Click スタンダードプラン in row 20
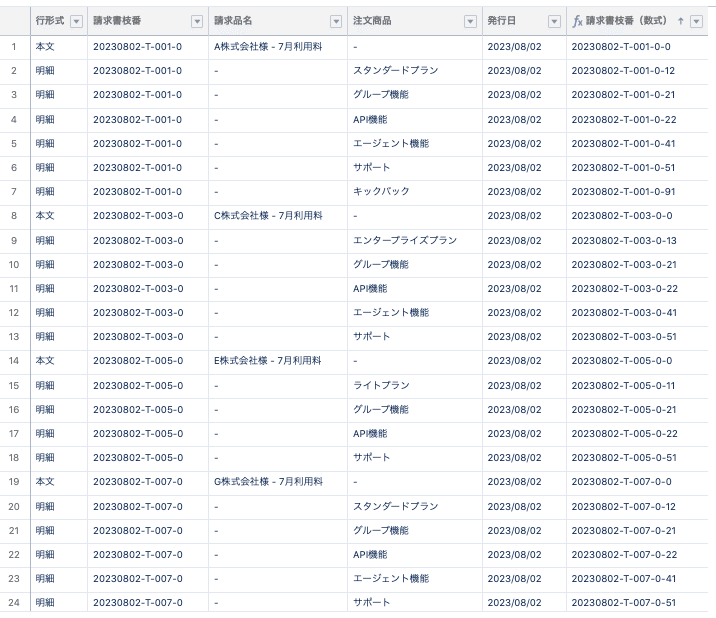This screenshot has width=716, height=618. (395, 507)
